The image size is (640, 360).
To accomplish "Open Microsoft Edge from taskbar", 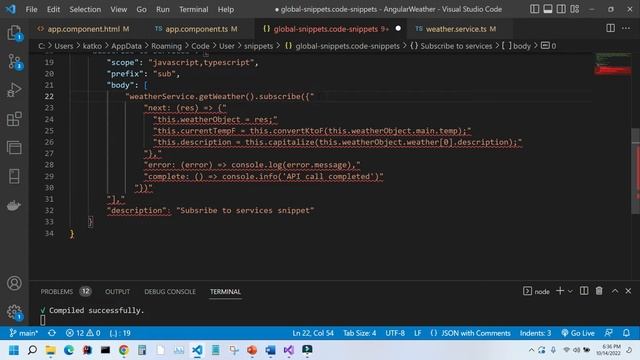I will tap(69, 350).
